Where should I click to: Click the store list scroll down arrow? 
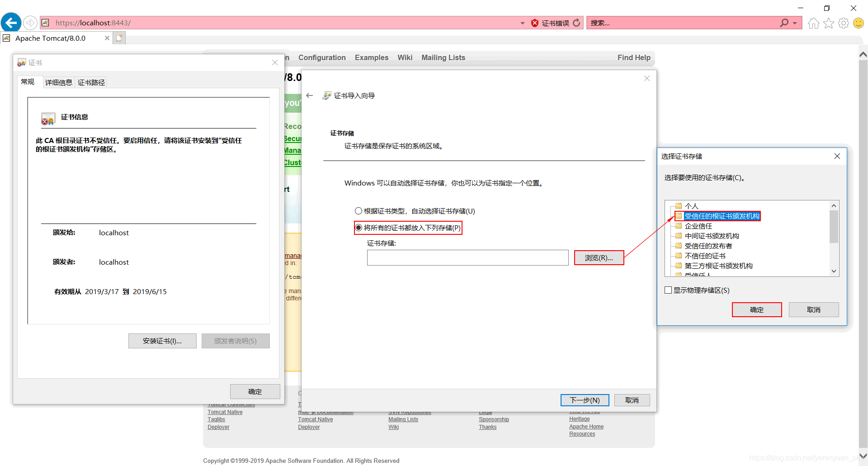834,271
